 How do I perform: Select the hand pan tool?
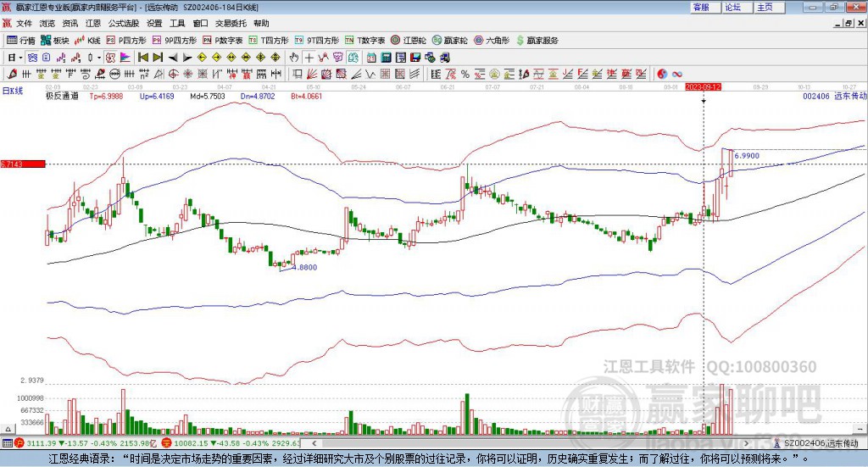tap(294, 58)
